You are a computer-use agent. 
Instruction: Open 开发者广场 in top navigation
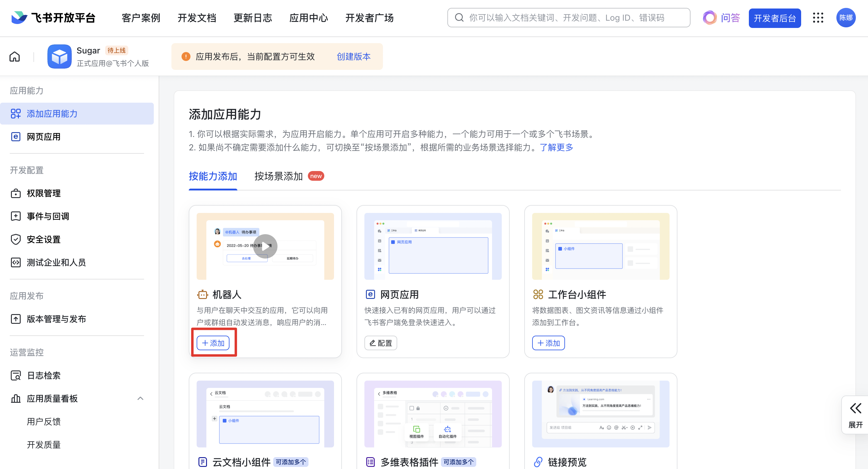(369, 18)
